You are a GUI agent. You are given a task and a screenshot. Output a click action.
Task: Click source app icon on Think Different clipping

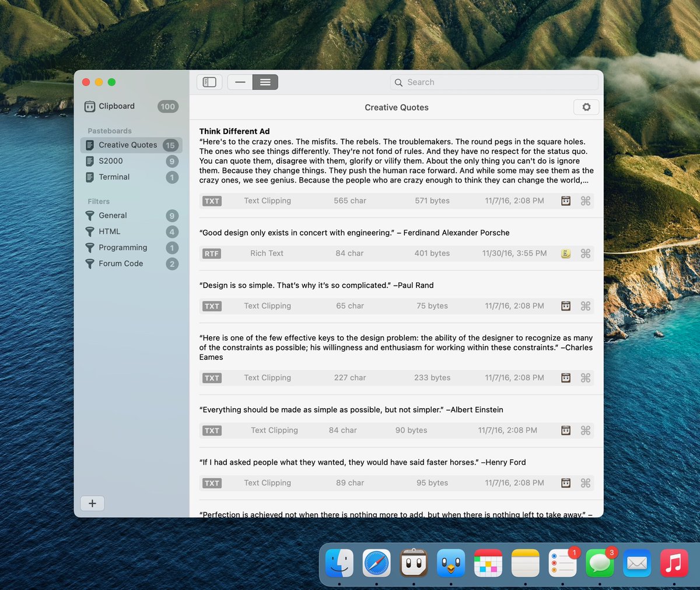566,201
